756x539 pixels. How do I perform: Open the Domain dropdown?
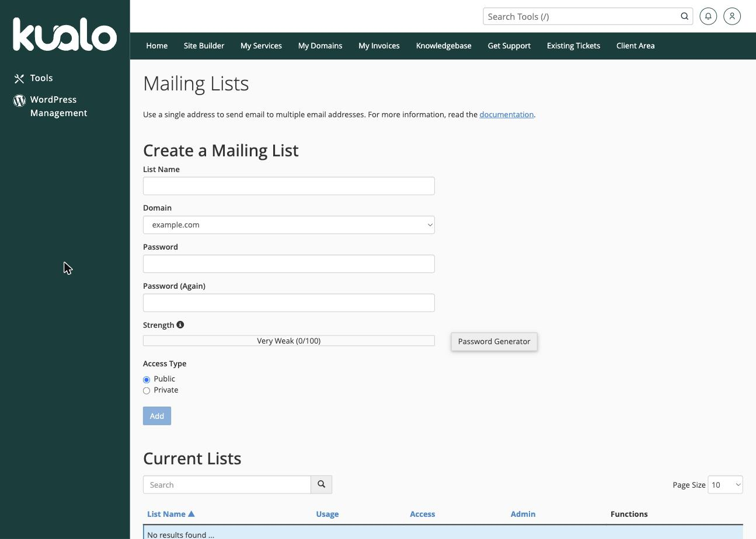tap(289, 225)
